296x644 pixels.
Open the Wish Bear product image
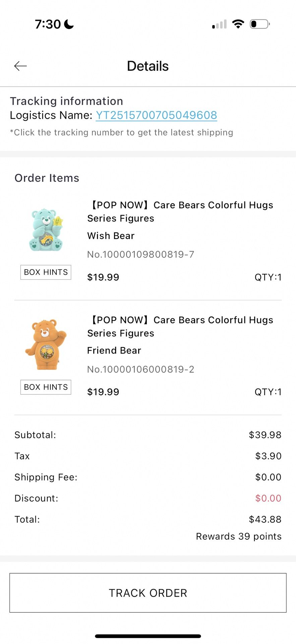click(x=46, y=229)
